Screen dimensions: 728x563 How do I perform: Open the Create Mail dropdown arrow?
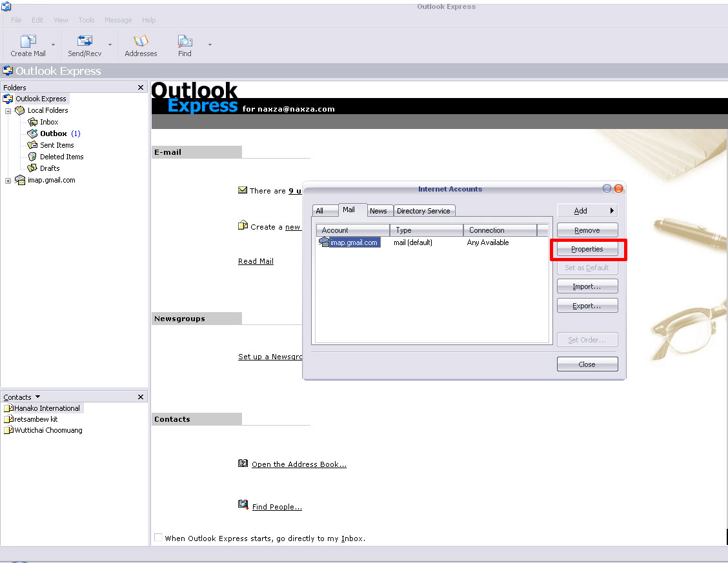(53, 45)
